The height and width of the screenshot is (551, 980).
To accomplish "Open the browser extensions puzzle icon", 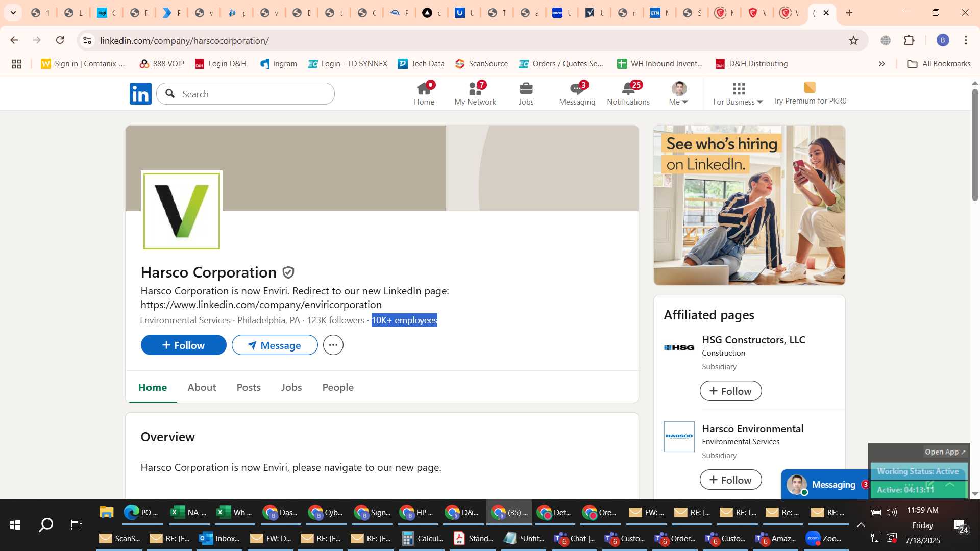I will pos(909,40).
